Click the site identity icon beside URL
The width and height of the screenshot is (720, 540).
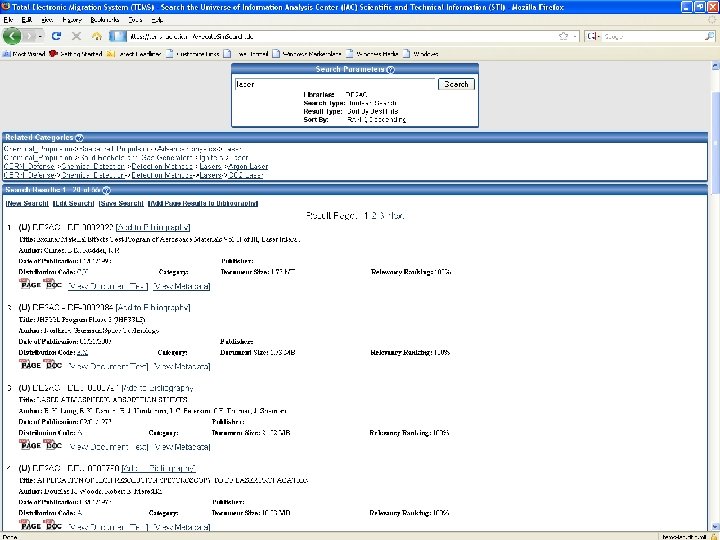118,36
